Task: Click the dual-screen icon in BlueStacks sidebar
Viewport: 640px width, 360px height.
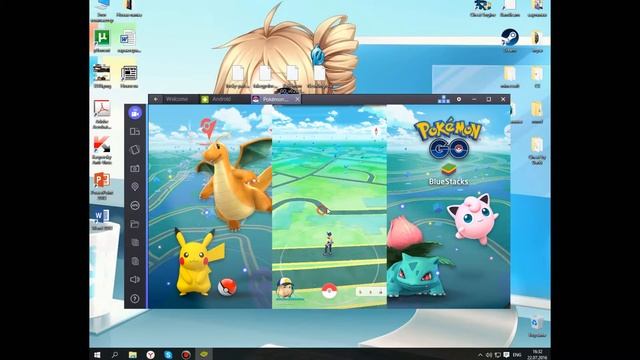Action: click(135, 131)
